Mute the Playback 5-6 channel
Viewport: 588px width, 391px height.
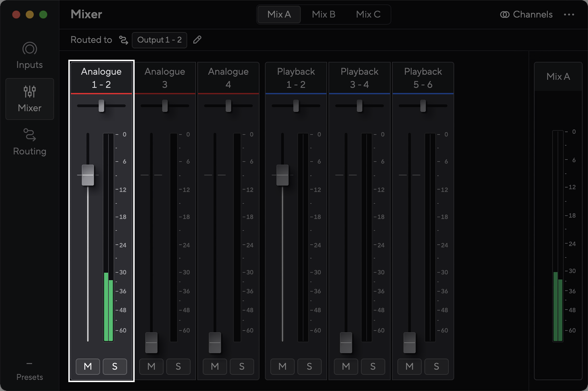point(409,367)
